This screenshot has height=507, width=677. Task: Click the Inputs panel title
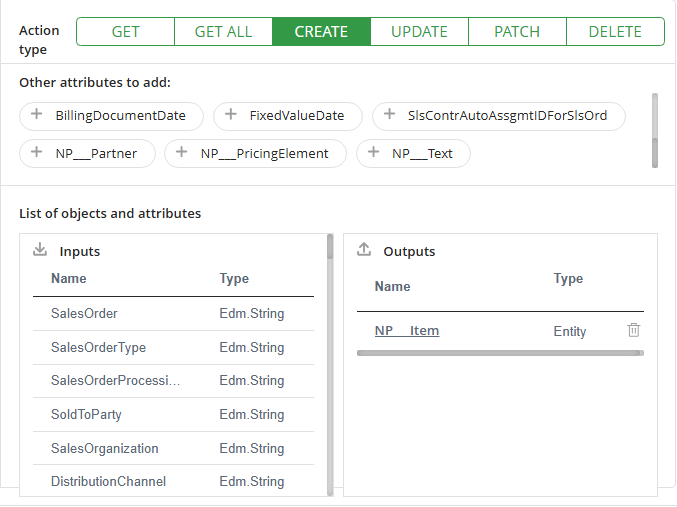point(80,251)
